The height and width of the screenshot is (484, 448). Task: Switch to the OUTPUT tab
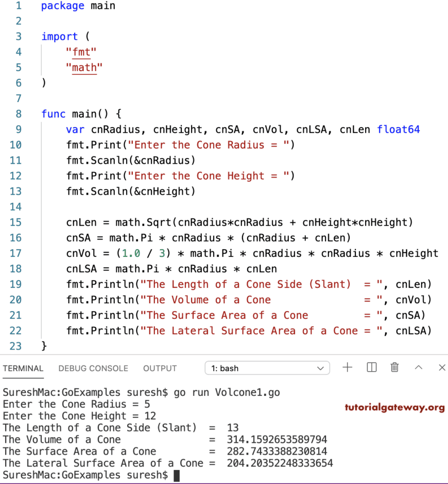160,368
